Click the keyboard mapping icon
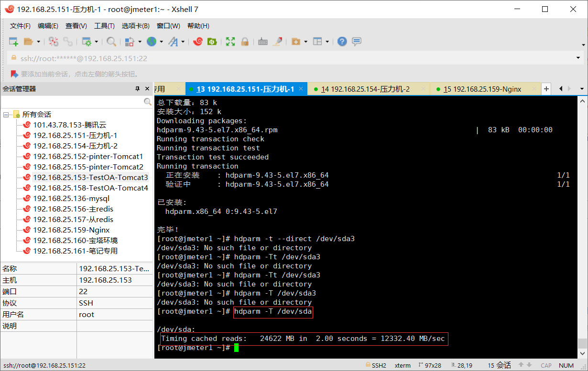This screenshot has height=371, width=588. [262, 42]
